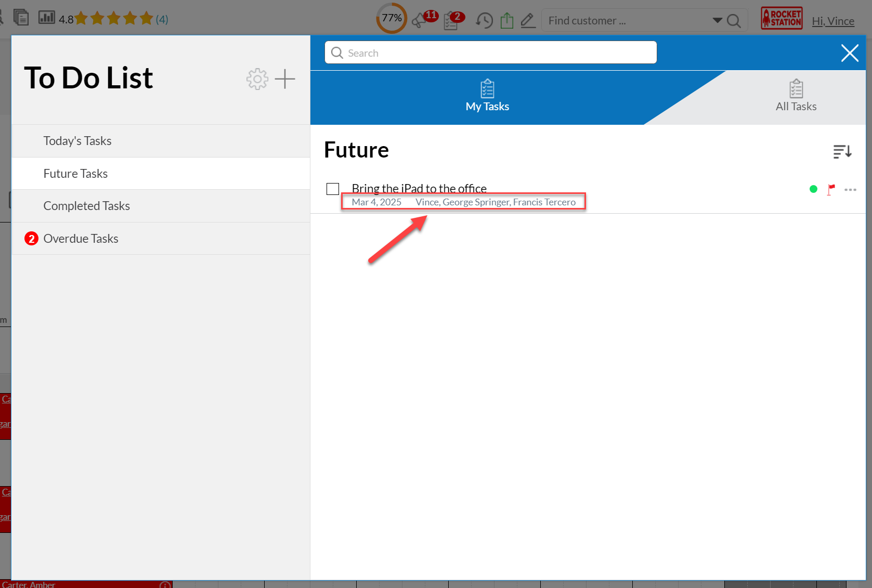This screenshot has height=588, width=872.
Task: Check the 'Bring the iPad' task checkbox
Action: pos(333,189)
